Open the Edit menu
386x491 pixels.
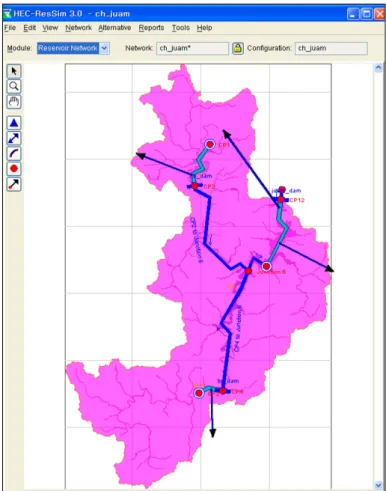[29, 28]
